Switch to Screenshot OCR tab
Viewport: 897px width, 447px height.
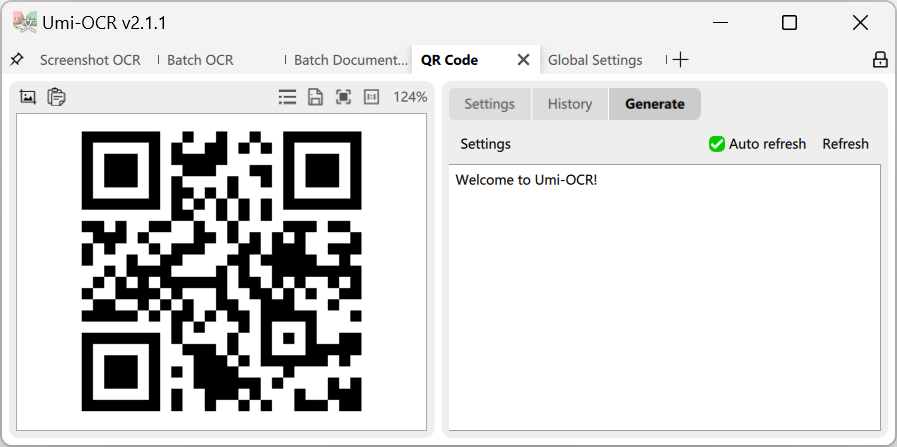[x=90, y=60]
